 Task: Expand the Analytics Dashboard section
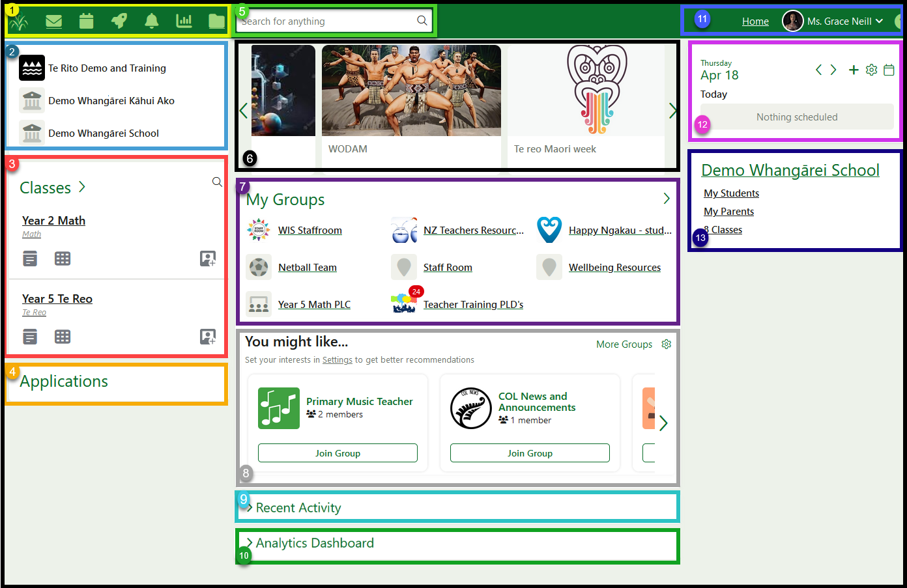click(x=313, y=542)
